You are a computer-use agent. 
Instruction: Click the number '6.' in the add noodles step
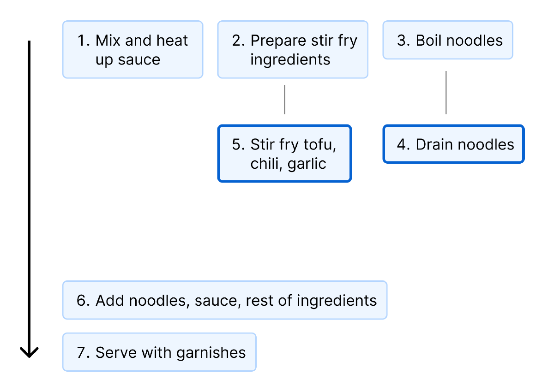coord(84,301)
